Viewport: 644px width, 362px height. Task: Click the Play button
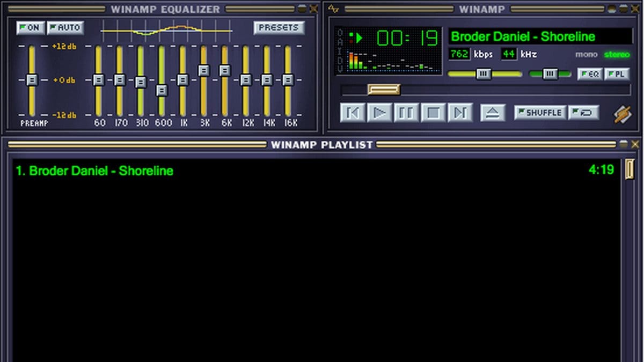380,113
